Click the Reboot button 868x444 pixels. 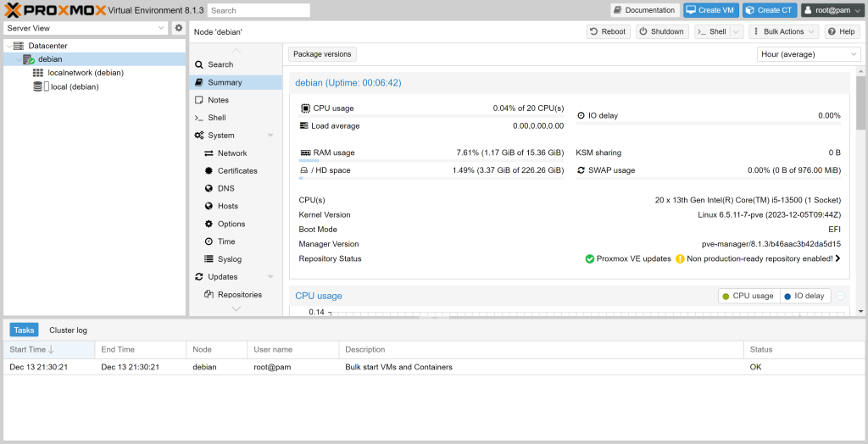click(x=608, y=31)
